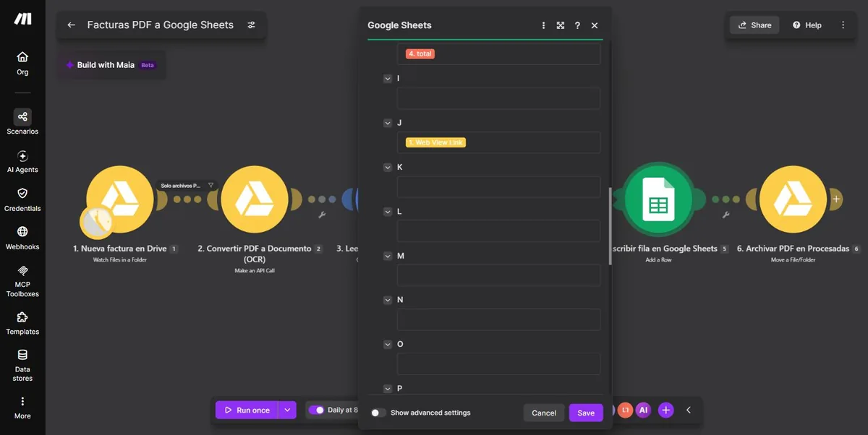Click the wrench between modules 2 and 3
Viewport: 868px width, 435px height.
click(x=322, y=215)
